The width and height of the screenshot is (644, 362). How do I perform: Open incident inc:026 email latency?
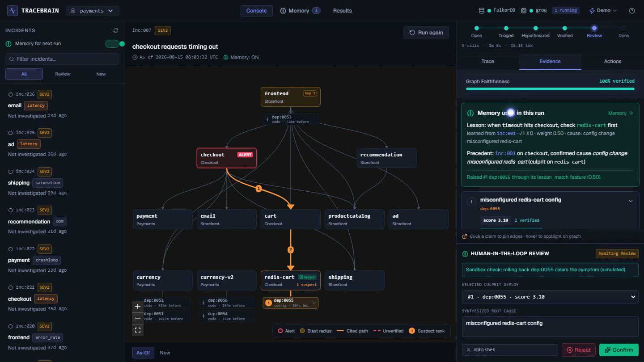[x=62, y=105]
